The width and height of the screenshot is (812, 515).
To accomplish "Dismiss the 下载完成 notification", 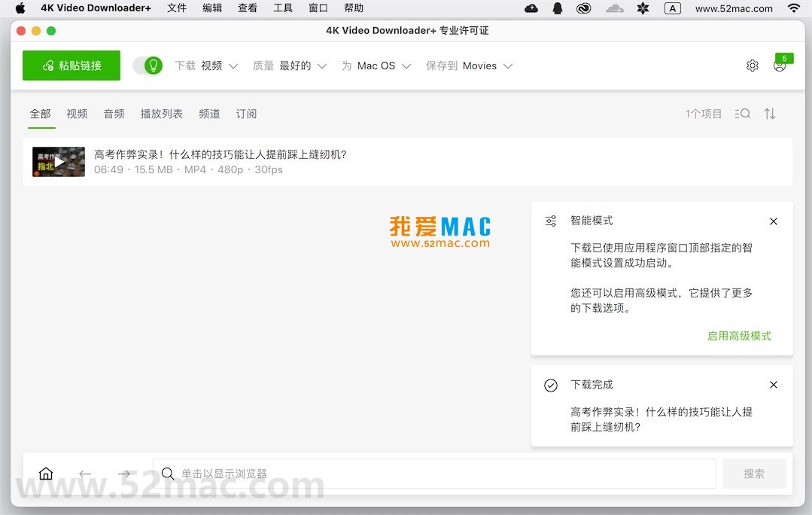I will (773, 385).
